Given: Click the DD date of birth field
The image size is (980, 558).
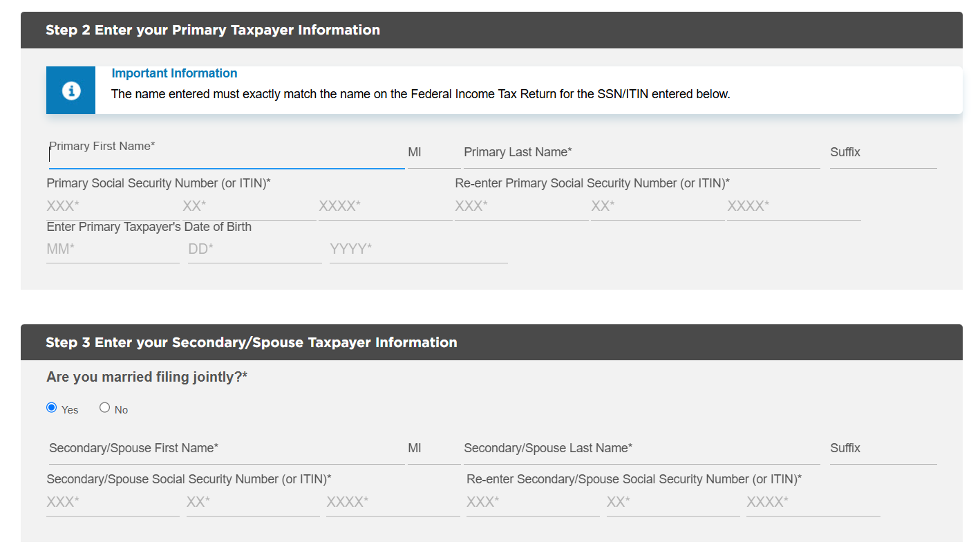Looking at the screenshot, I should click(x=254, y=249).
